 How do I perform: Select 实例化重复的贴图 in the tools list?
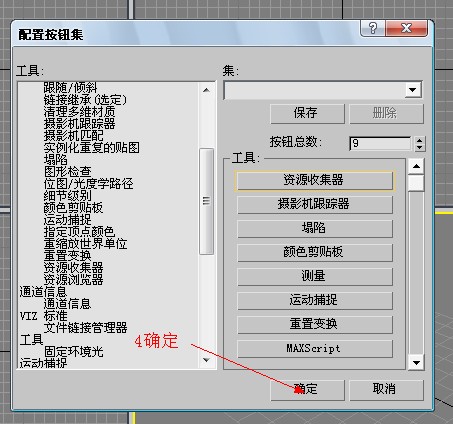(x=92, y=148)
